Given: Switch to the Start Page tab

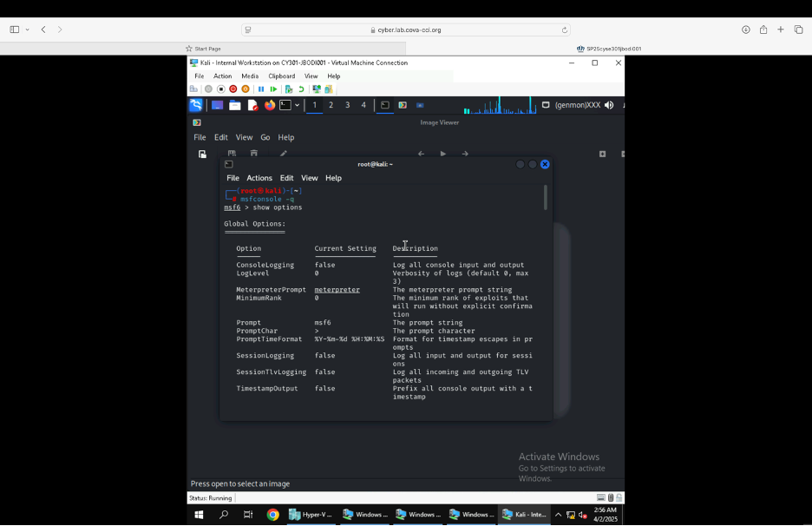Looking at the screenshot, I should [x=203, y=49].
